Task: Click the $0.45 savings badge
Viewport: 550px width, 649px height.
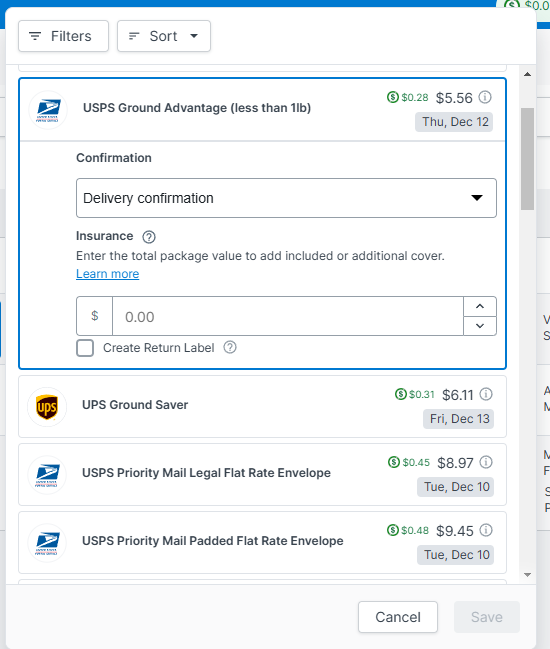Action: (409, 462)
